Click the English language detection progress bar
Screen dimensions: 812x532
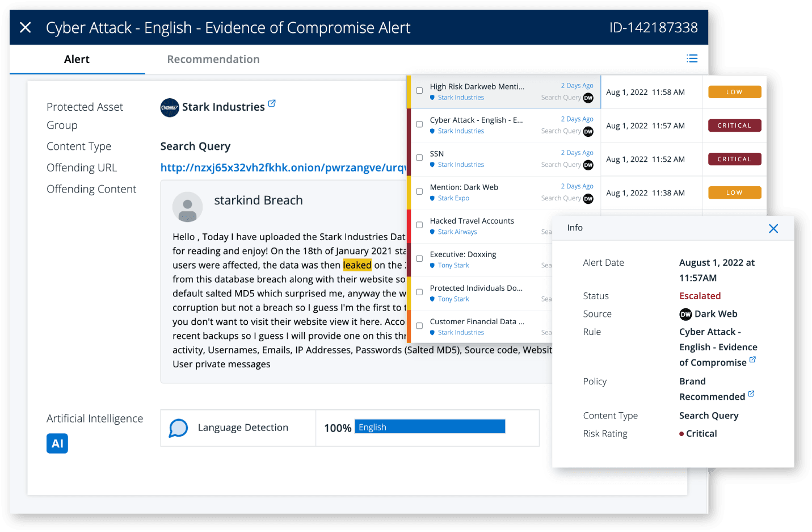coord(430,426)
